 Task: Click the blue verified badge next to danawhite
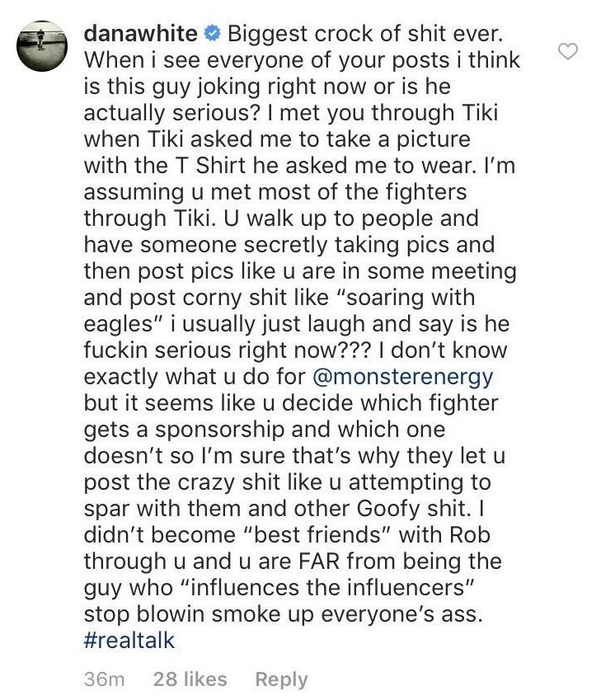213,35
